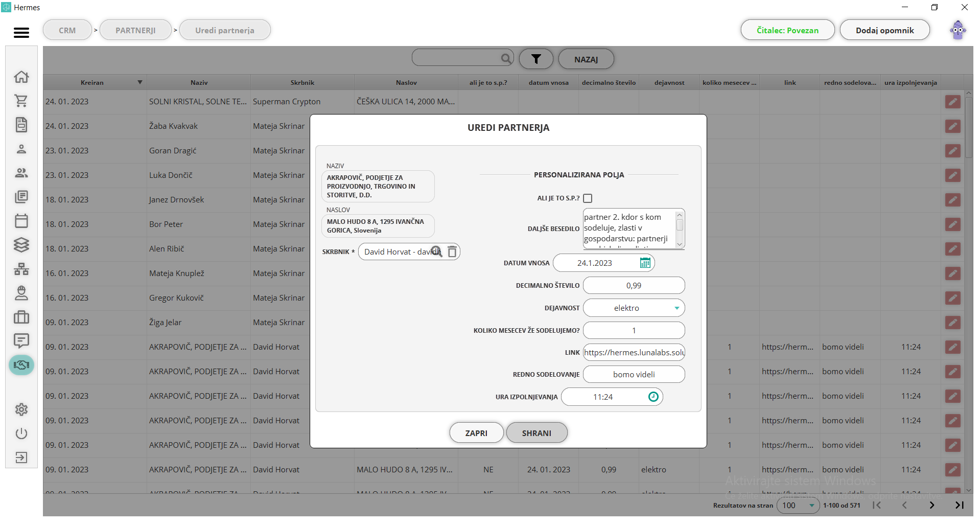The image size is (980, 525).
Task: Open the clock picker for Ura izpolnjevanja
Action: 654,397
